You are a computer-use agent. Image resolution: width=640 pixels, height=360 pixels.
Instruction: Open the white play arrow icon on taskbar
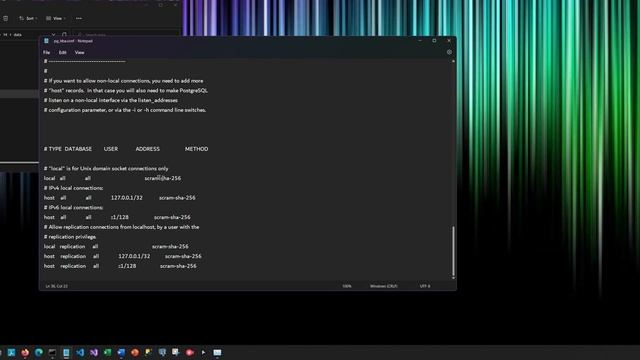[204, 352]
